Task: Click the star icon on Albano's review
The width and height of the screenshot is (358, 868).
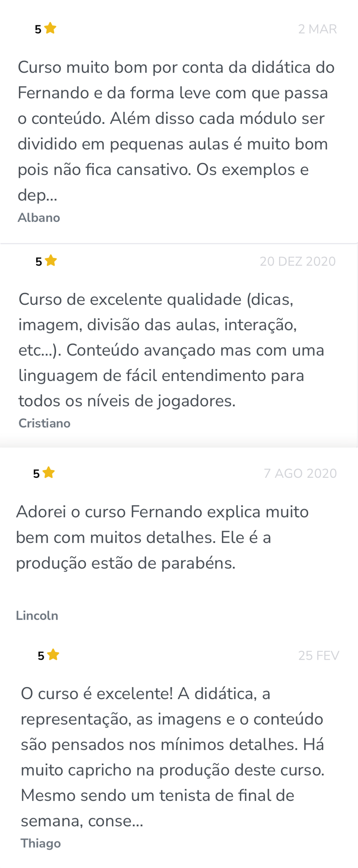Action: pyautogui.click(x=50, y=28)
